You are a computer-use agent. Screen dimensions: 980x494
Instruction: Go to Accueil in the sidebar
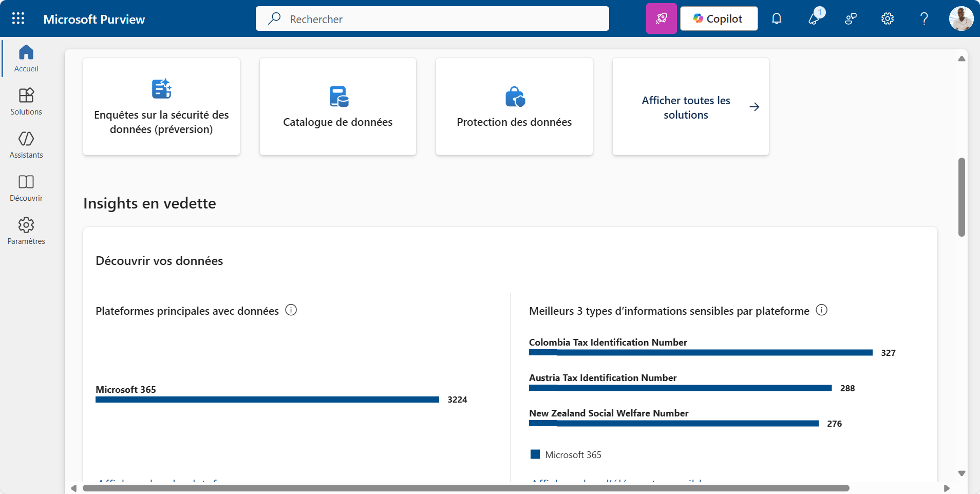(x=26, y=59)
